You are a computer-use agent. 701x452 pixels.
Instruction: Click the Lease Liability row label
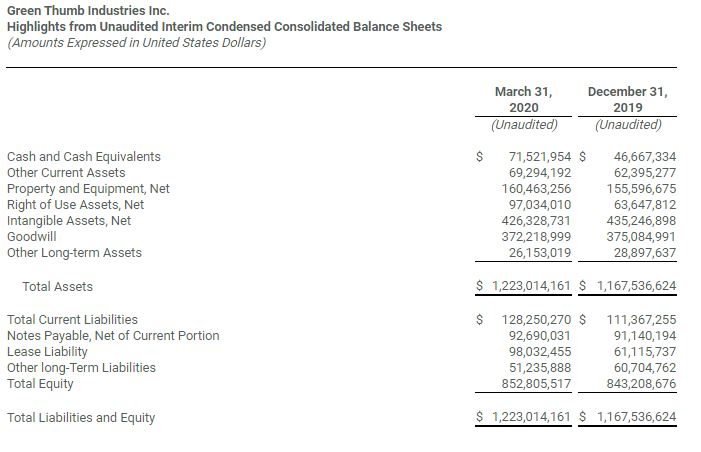[47, 352]
